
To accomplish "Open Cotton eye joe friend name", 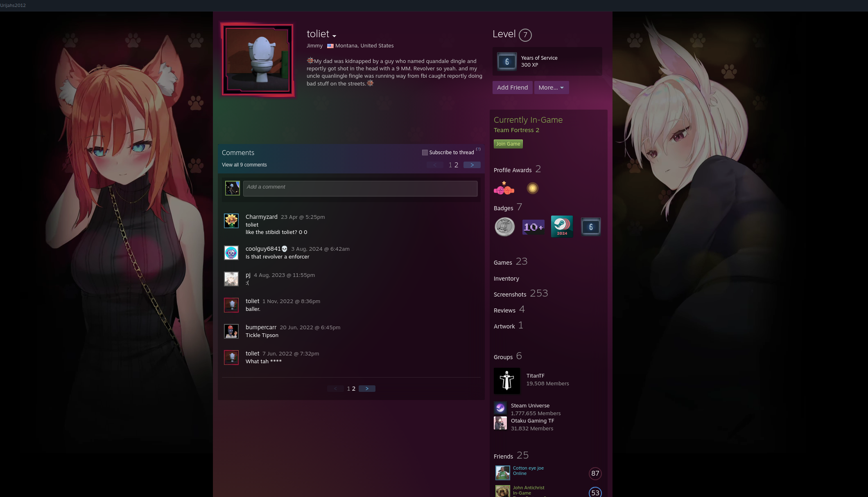I will point(528,468).
